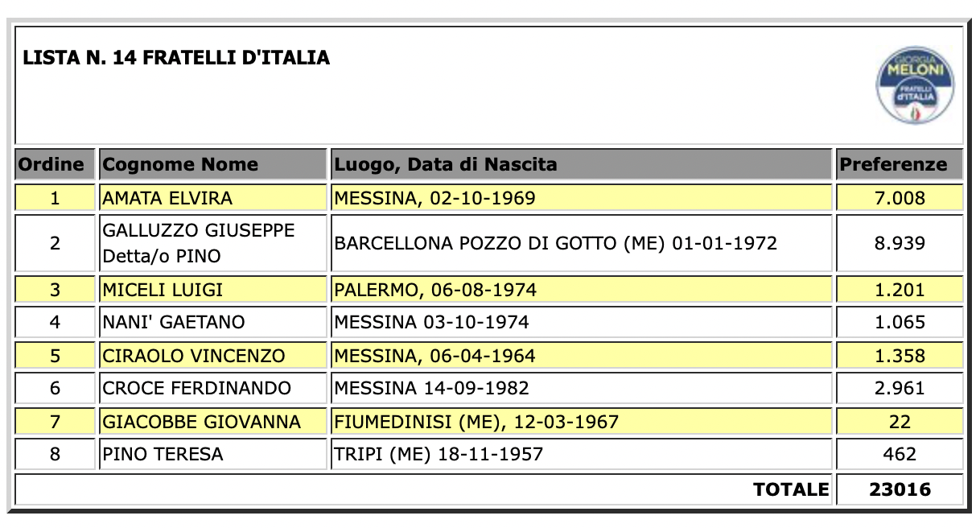The height and width of the screenshot is (528, 980).
Task: Select birthplace BARCELLONA POZZO DI GOTTO cell
Action: (581, 243)
